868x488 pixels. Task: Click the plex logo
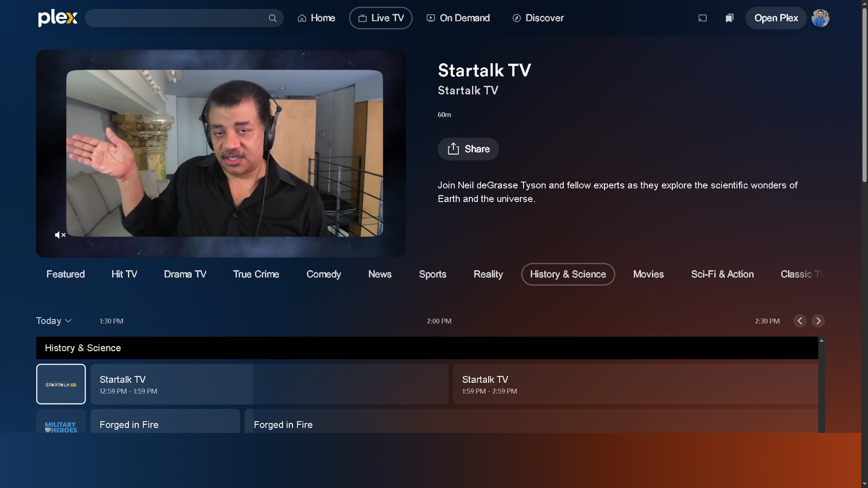[x=57, y=17]
